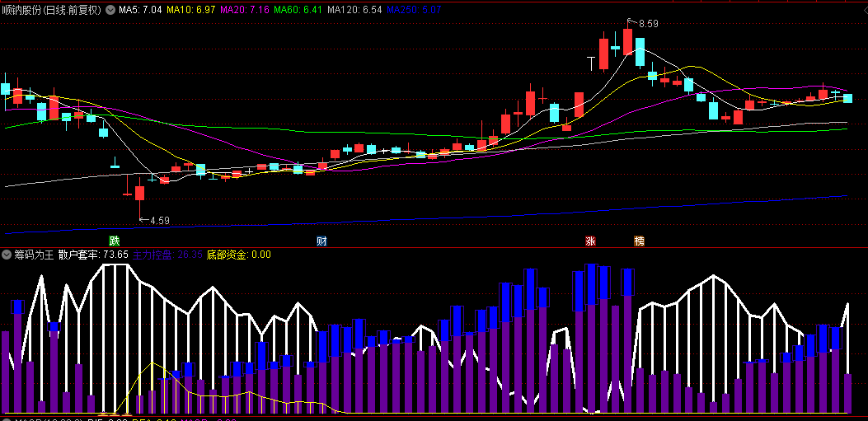This screenshot has width=868, height=421.
Task: Click the MA120: 6.54 legend label
Action: point(354,9)
